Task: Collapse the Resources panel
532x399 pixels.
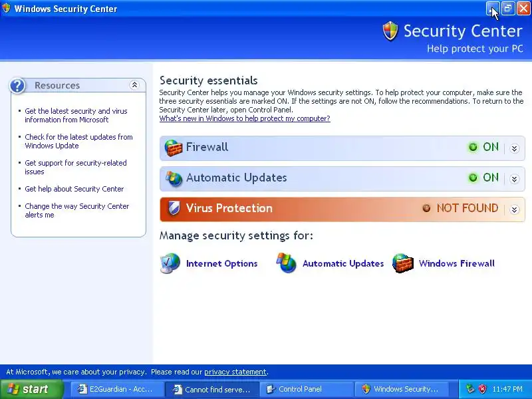Action: click(134, 85)
